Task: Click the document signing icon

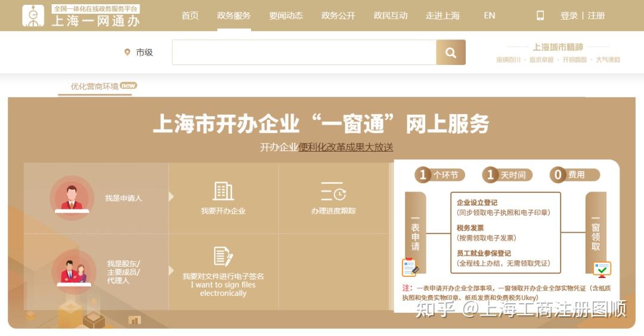Action: (x=223, y=256)
